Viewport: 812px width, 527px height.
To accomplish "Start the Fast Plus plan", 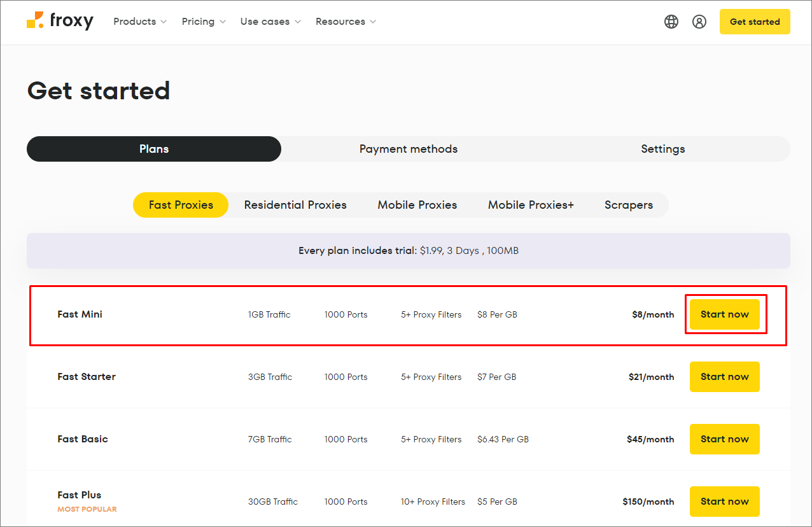I will pyautogui.click(x=724, y=501).
